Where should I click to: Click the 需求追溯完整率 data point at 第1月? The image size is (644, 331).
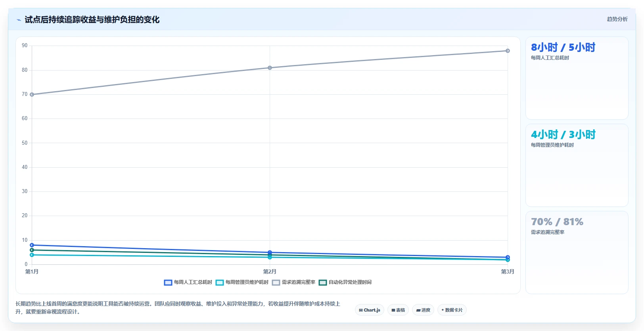point(32,94)
